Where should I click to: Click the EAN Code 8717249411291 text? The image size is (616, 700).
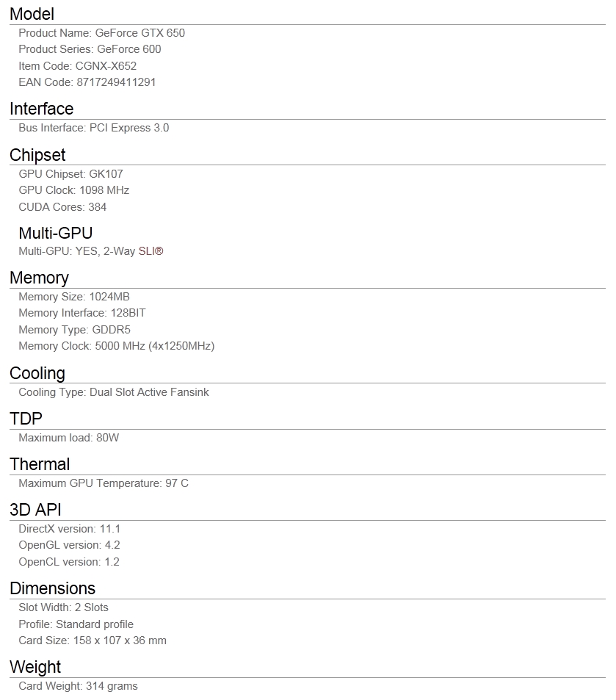87,82
